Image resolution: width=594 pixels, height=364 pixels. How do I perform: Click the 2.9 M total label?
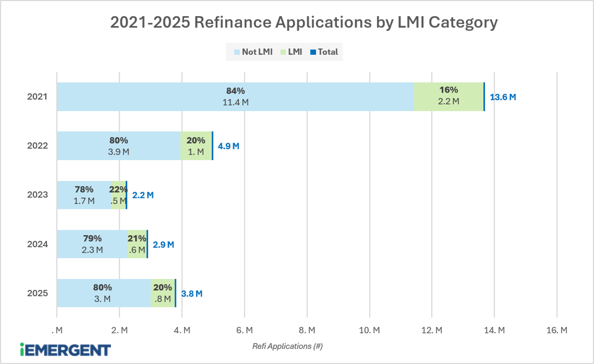tap(163, 245)
